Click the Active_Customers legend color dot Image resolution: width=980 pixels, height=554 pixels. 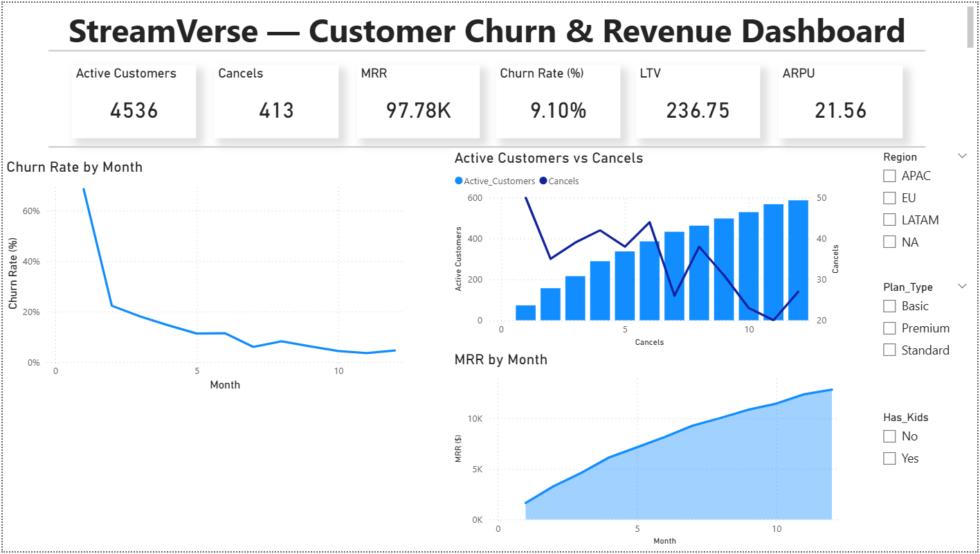pos(459,181)
